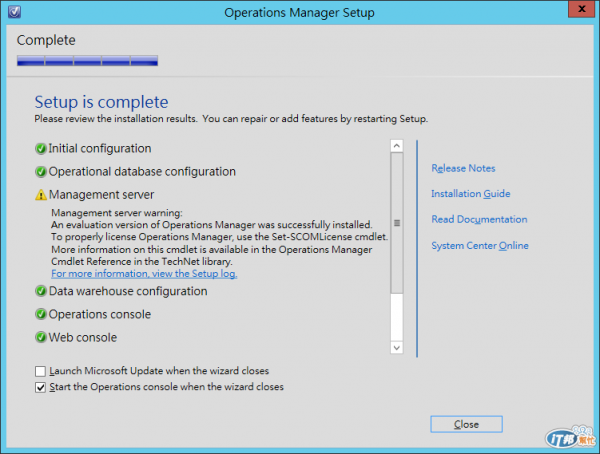Click the green check icon beside Data warehouse configuration

point(41,291)
